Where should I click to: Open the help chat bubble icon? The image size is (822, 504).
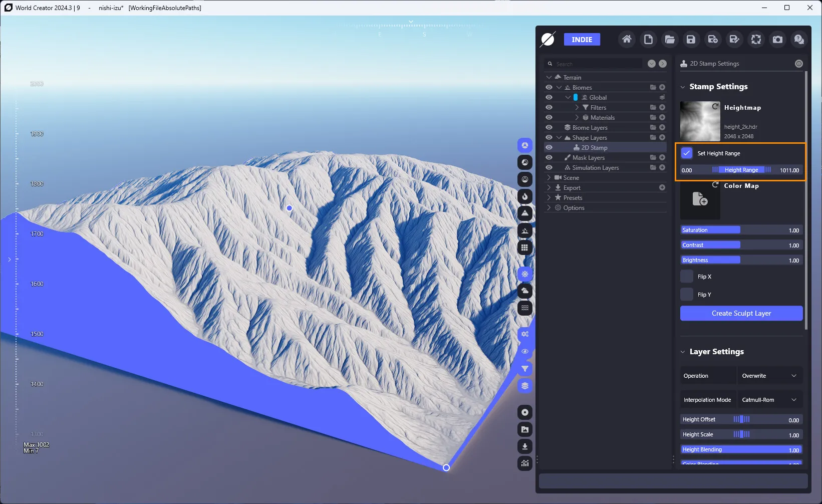click(799, 39)
